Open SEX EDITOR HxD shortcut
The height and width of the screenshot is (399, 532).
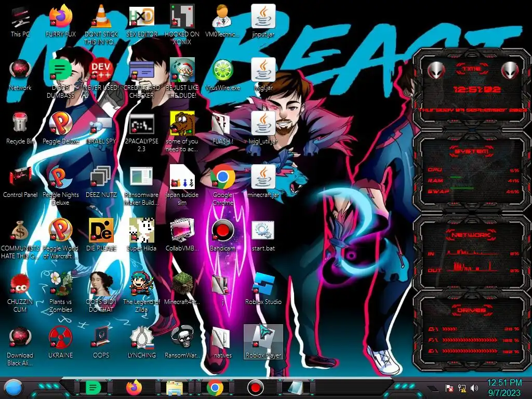tap(141, 21)
